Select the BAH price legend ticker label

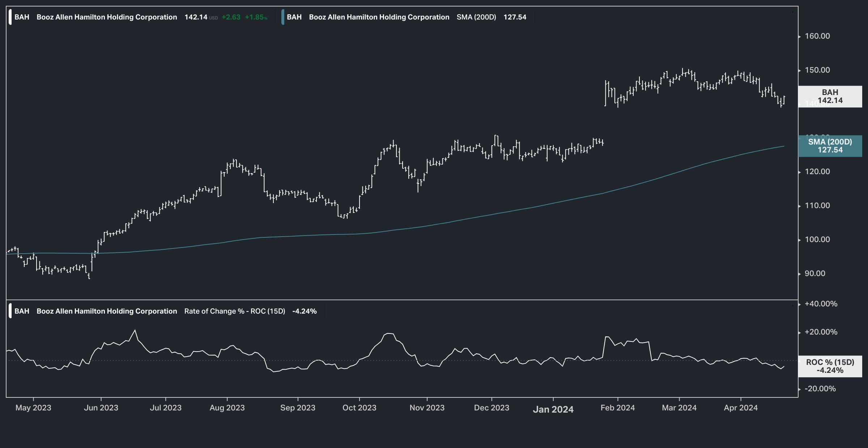22,17
